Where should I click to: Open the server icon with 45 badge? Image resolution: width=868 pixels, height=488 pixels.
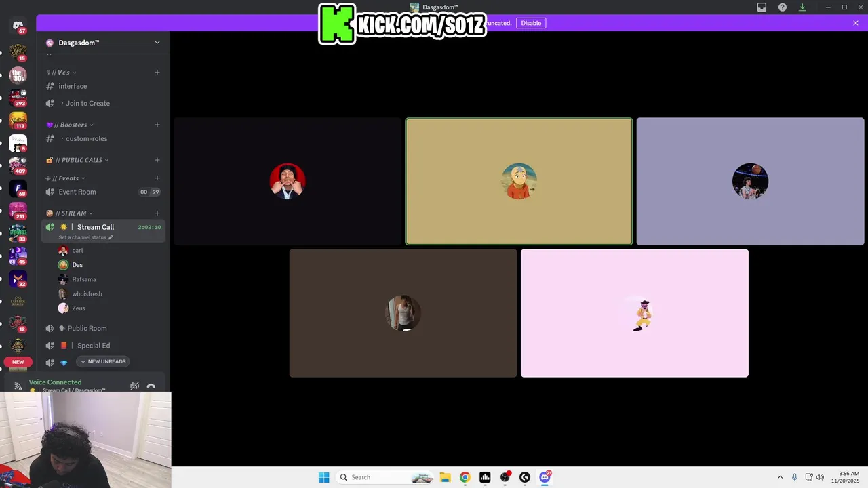pyautogui.click(x=18, y=256)
